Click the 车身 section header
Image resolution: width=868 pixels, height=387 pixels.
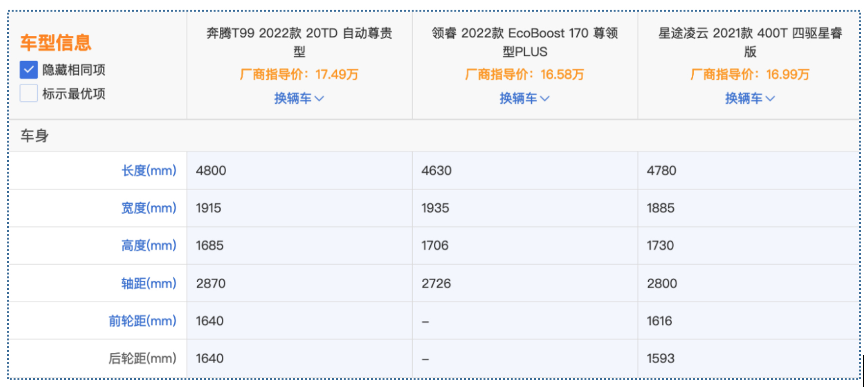click(34, 136)
